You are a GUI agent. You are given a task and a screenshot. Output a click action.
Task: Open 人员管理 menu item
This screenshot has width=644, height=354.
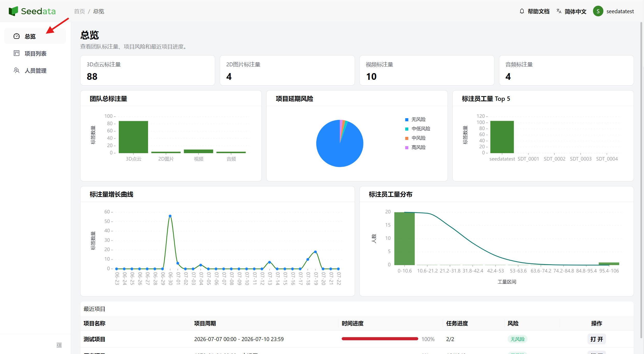pos(35,70)
